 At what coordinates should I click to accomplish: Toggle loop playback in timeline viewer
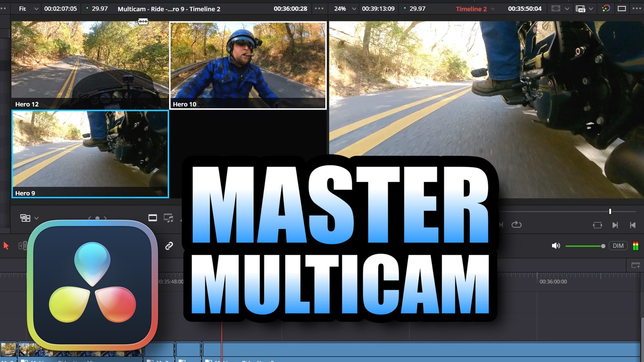(x=517, y=225)
